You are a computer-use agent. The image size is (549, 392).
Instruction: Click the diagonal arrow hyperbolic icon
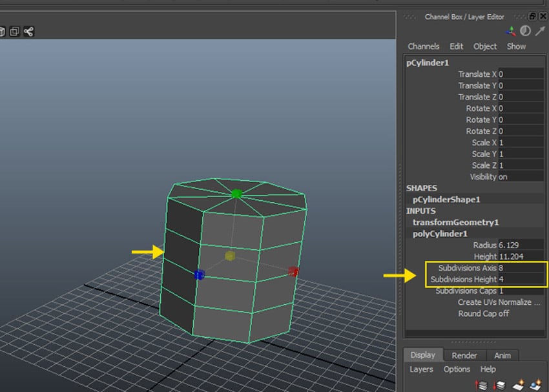click(x=539, y=31)
